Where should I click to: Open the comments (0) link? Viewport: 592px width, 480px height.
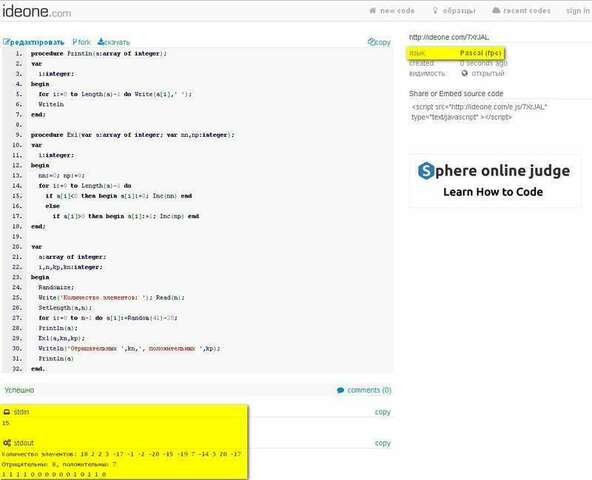(x=364, y=390)
